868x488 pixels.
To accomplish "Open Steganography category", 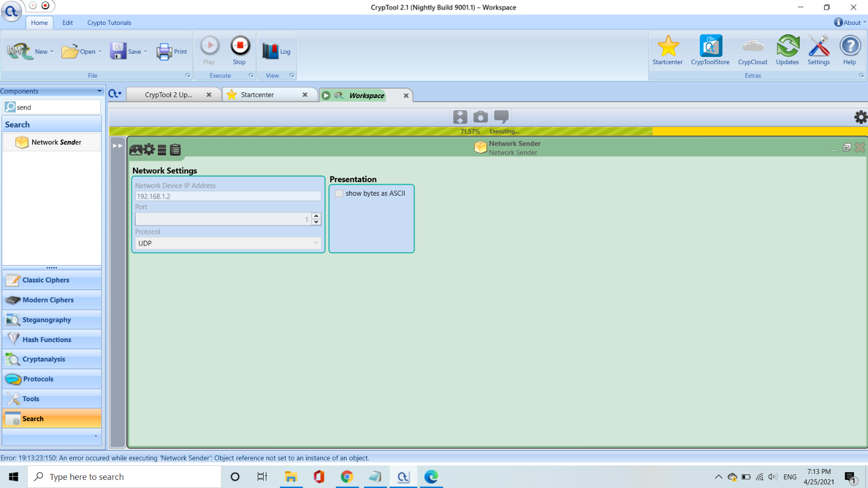I will click(52, 320).
